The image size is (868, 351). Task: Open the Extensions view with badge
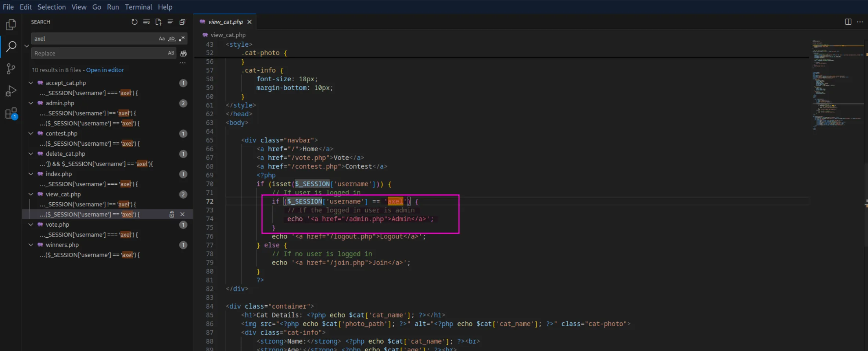pos(11,113)
